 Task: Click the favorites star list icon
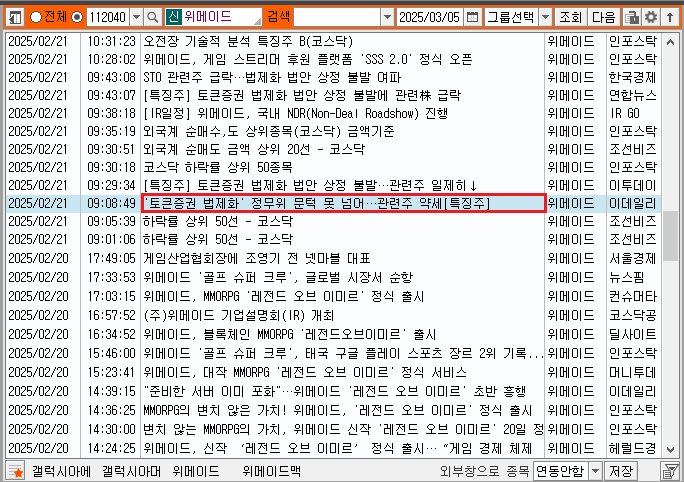pyautogui.click(x=15, y=471)
